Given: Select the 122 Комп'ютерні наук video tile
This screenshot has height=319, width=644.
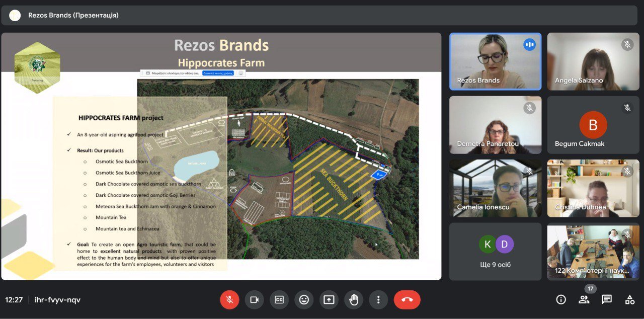Looking at the screenshot, I should (x=593, y=252).
